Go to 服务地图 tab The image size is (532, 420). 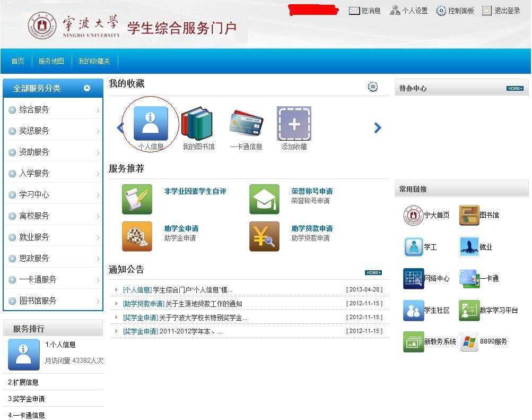pyautogui.click(x=51, y=61)
